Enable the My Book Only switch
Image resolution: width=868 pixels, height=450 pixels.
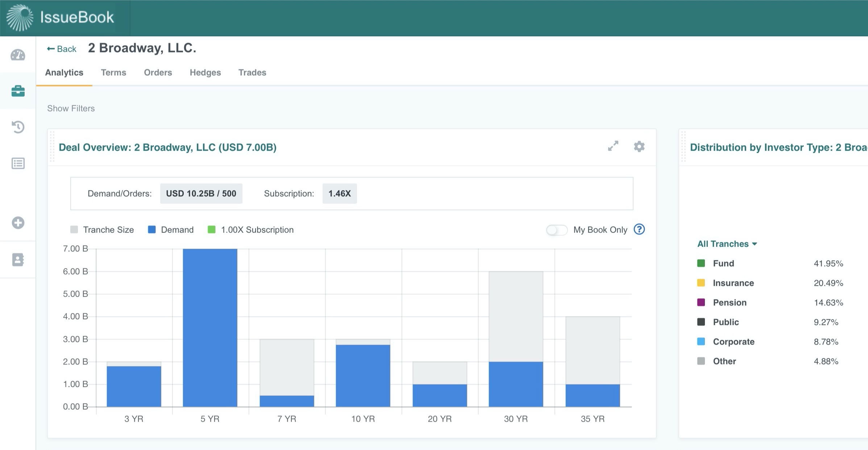pos(557,230)
